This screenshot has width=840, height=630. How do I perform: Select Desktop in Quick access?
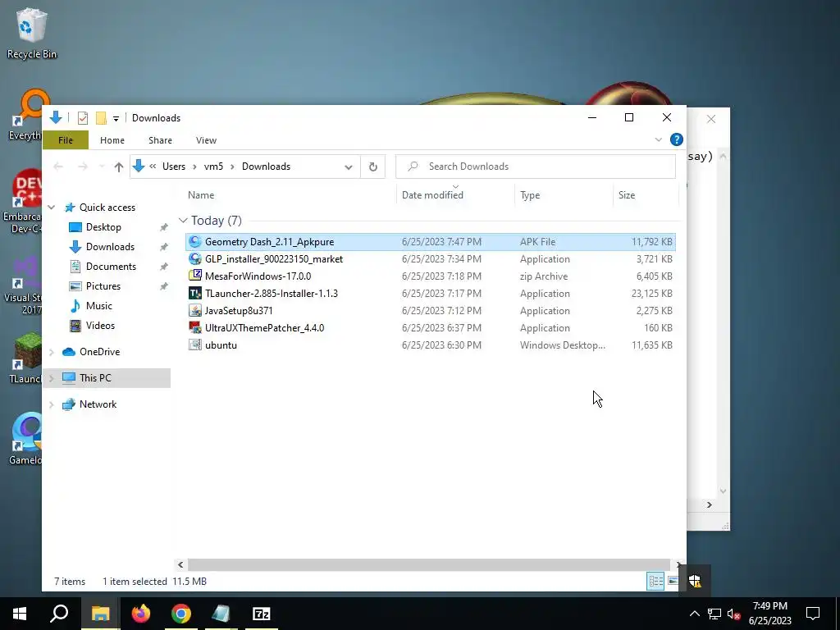pyautogui.click(x=103, y=227)
